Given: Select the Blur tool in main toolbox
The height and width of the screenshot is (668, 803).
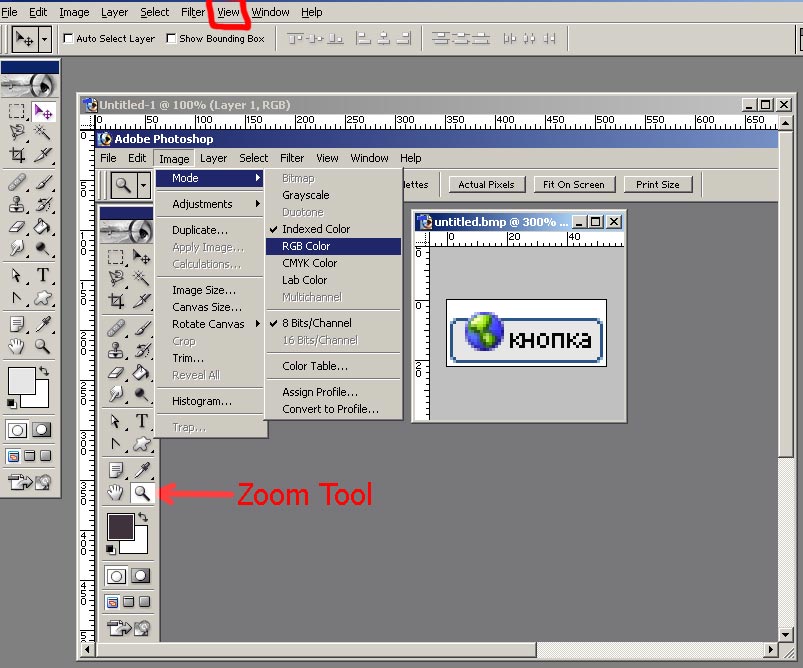Looking at the screenshot, I should coord(16,248).
